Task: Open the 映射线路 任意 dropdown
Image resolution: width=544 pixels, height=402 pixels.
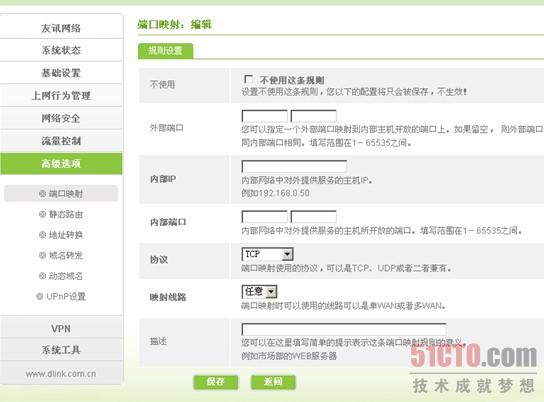Action: pyautogui.click(x=259, y=291)
